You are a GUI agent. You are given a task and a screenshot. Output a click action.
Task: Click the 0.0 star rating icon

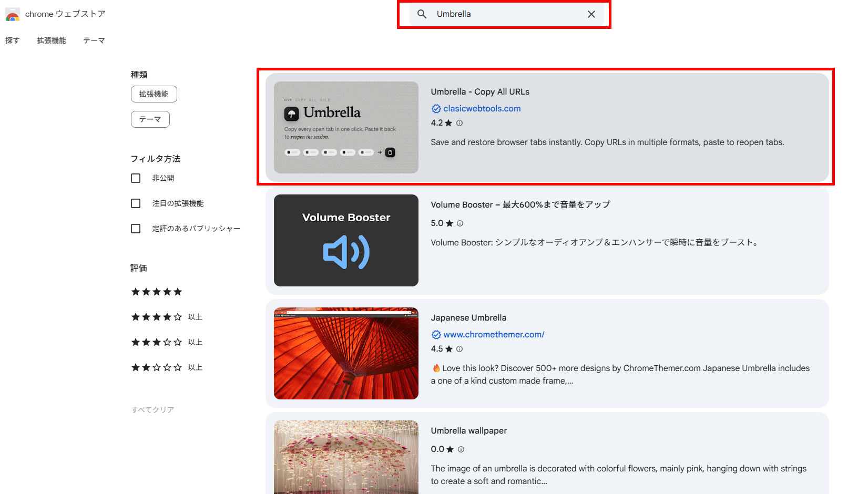[x=450, y=449]
